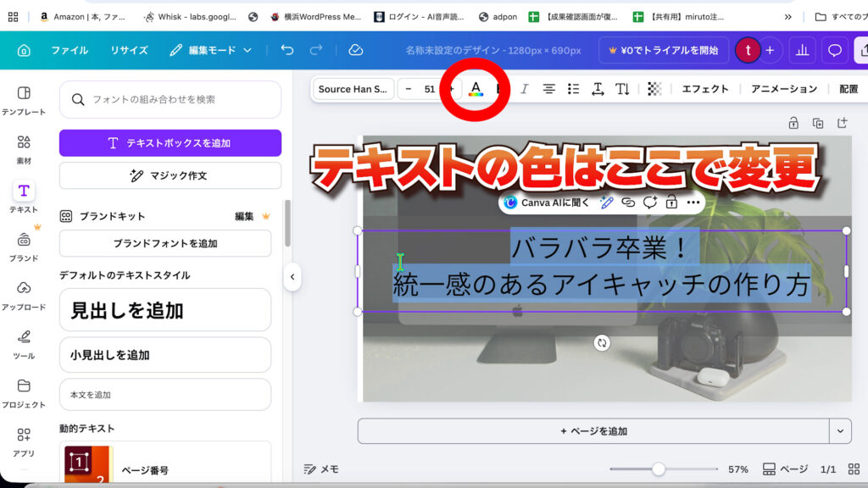Switch the text to vertical orientation
This screenshot has width=868, height=488.
point(622,89)
